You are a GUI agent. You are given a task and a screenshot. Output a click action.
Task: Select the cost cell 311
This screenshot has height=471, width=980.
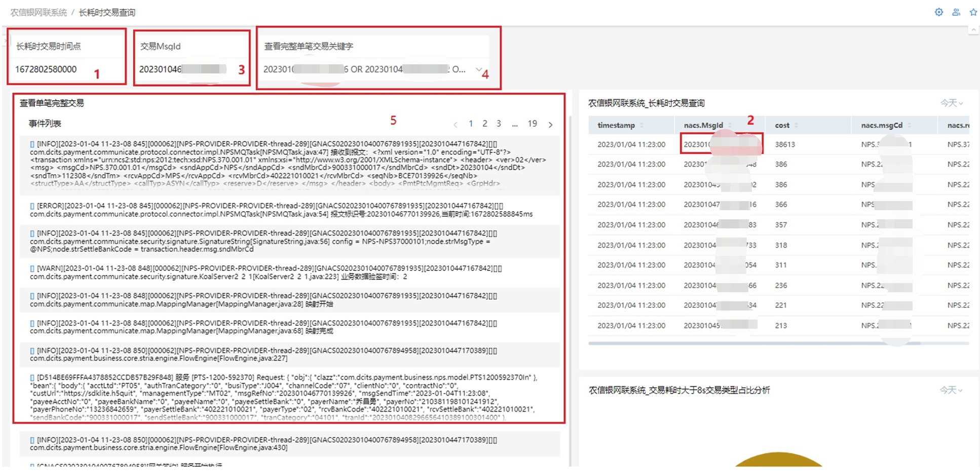pos(781,265)
